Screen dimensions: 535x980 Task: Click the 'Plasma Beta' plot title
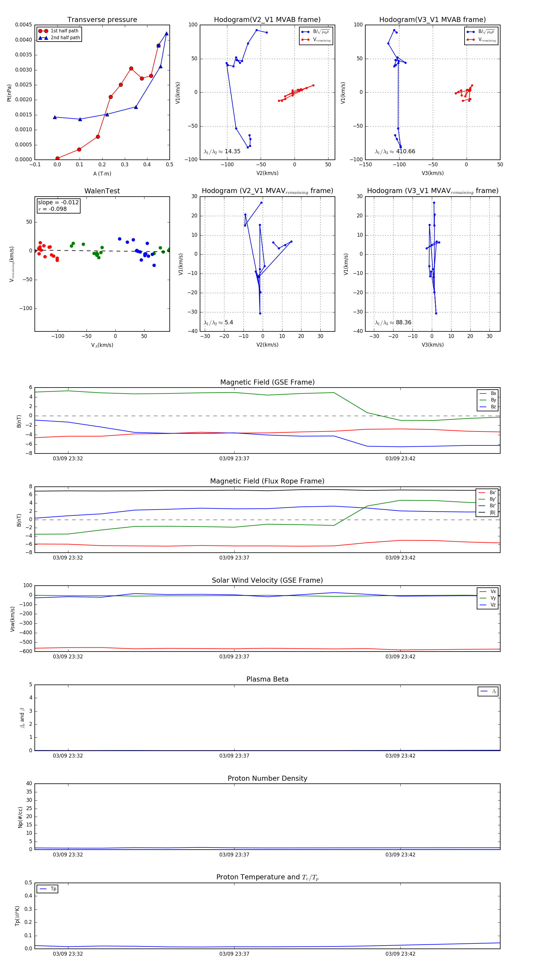point(267,679)
